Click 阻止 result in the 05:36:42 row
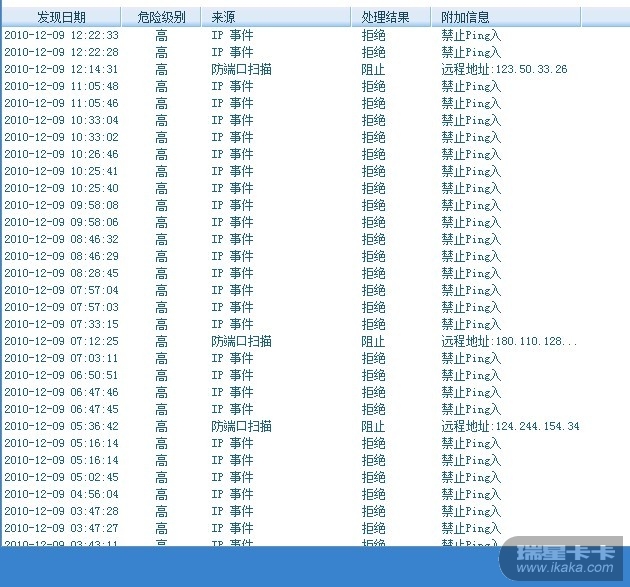The width and height of the screenshot is (630, 587). (x=373, y=426)
